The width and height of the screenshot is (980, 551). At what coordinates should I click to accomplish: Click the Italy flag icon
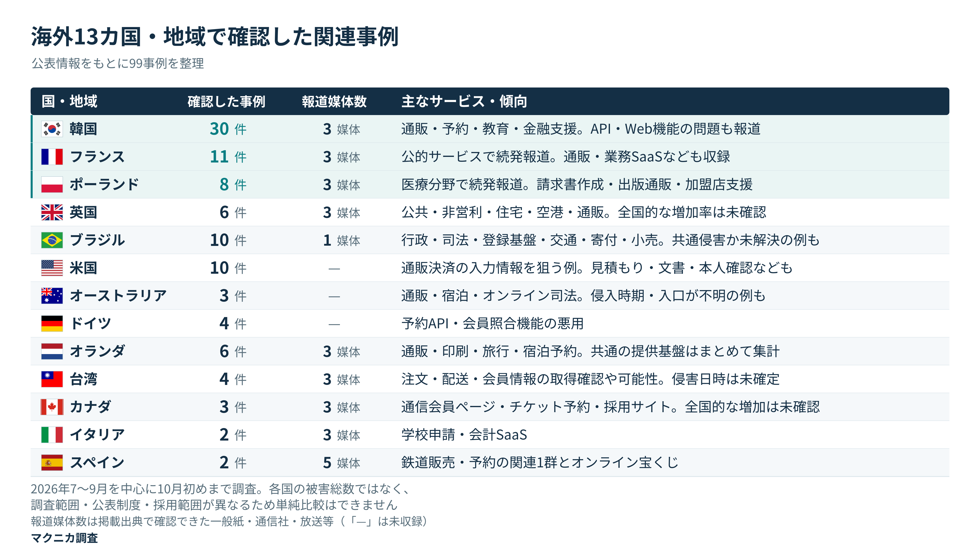pos(52,434)
